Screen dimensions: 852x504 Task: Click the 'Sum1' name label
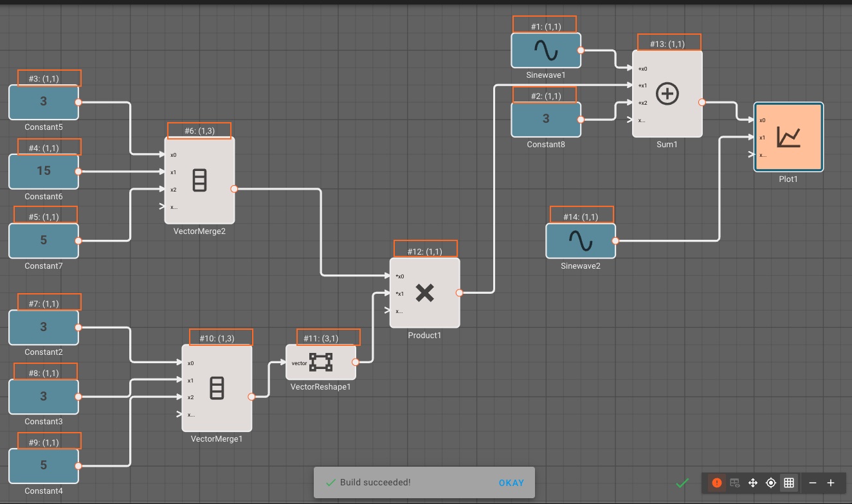667,145
